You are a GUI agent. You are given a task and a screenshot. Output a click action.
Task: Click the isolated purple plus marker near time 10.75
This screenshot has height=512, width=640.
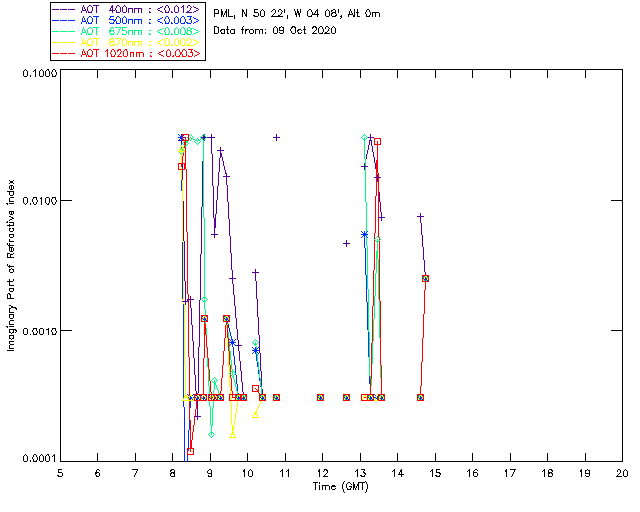click(x=276, y=138)
